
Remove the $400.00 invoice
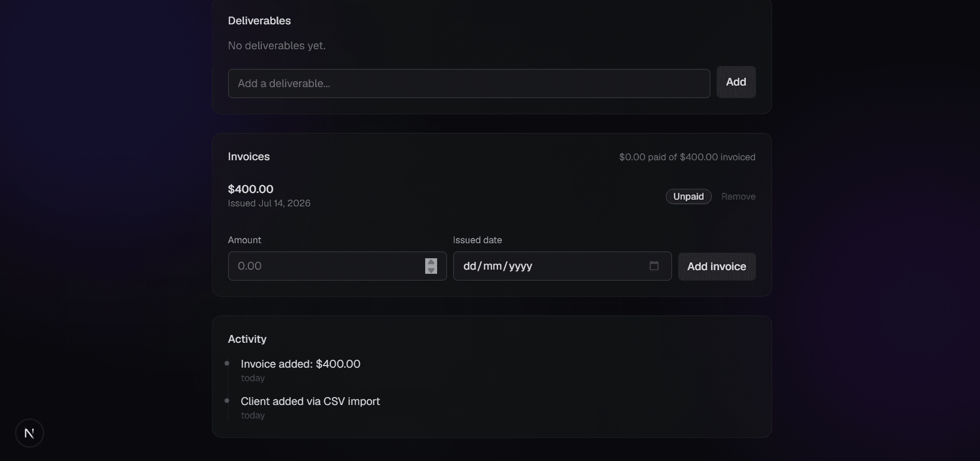click(738, 197)
